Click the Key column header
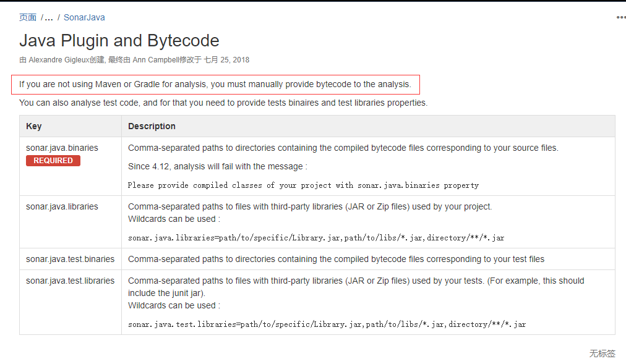The width and height of the screenshot is (626, 364). pyautogui.click(x=33, y=126)
